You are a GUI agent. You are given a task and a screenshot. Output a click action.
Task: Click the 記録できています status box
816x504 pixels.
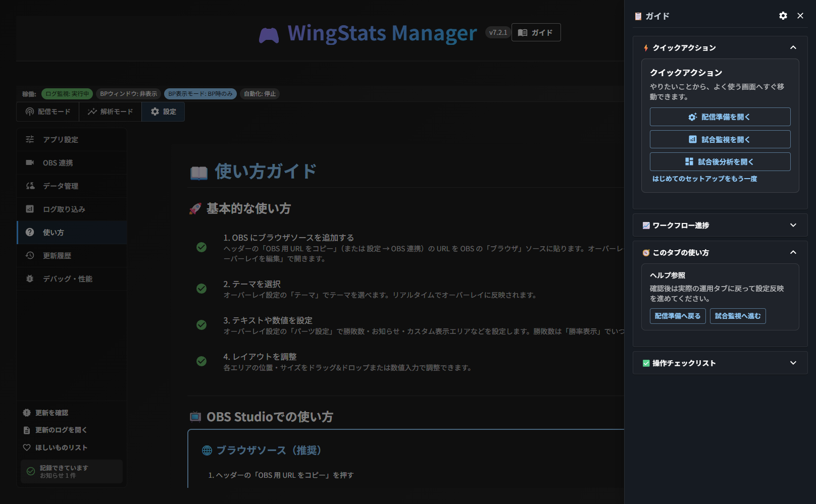pyautogui.click(x=72, y=471)
